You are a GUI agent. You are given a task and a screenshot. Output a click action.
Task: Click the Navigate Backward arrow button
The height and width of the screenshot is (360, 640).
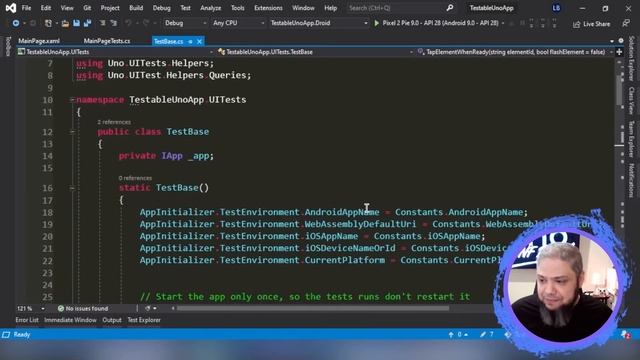16,23
